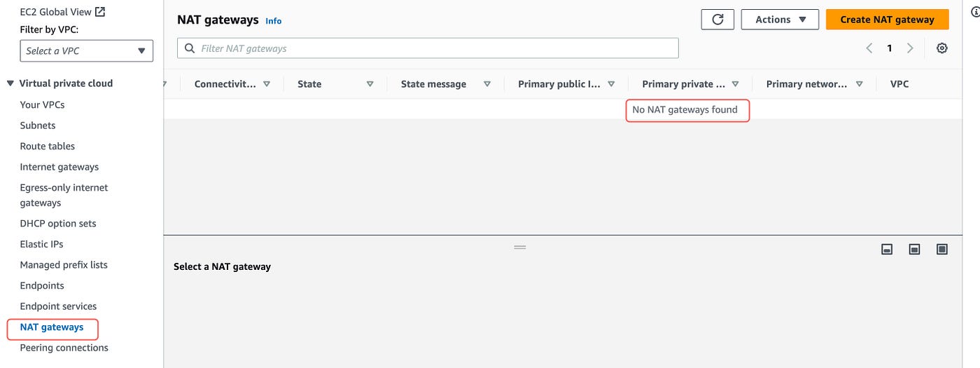980x368 pixels.
Task: Open Route tables in sidebar
Action: click(48, 146)
